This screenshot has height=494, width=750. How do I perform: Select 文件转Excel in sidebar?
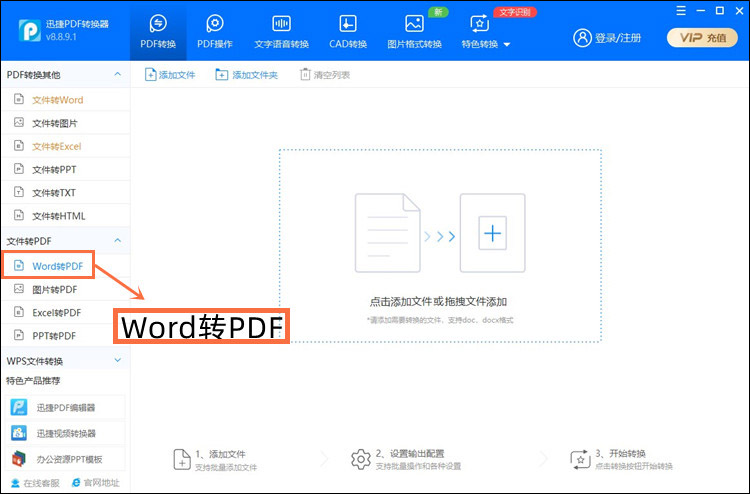pyautogui.click(x=66, y=146)
